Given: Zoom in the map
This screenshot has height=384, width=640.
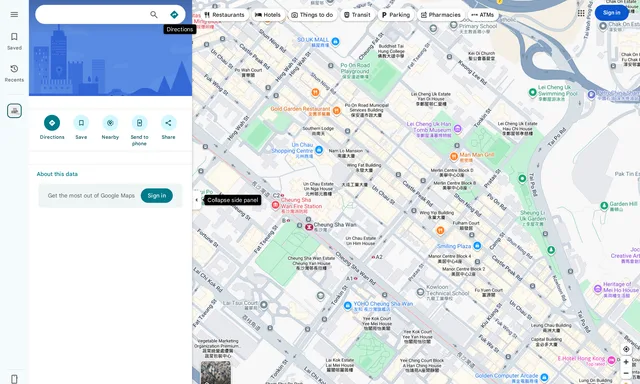Looking at the screenshot, I should 626,362.
